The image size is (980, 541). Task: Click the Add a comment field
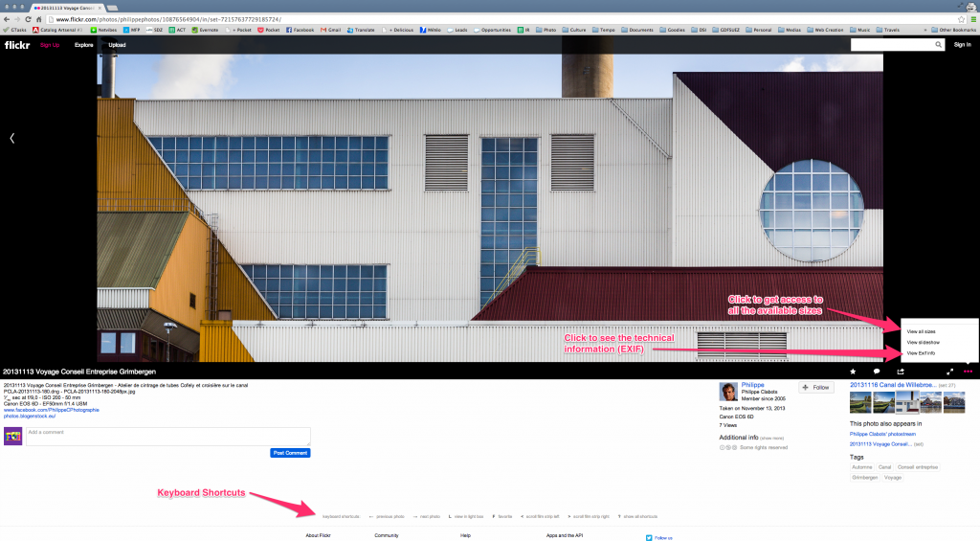(x=168, y=437)
